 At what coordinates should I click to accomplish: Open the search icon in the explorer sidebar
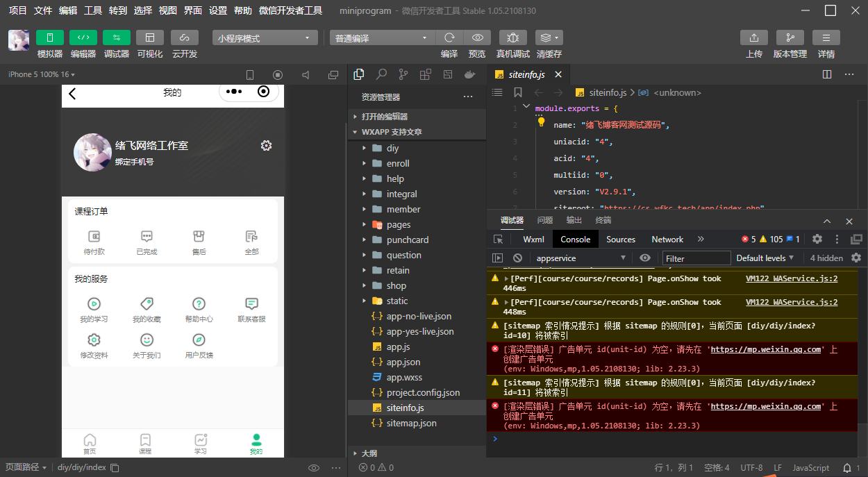[x=381, y=74]
